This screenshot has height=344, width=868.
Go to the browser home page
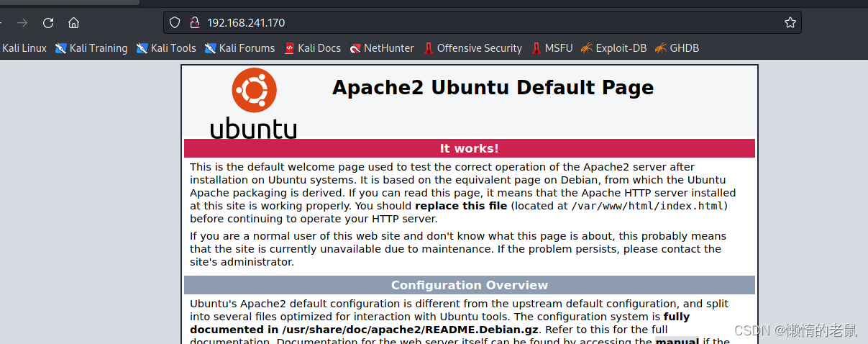[74, 22]
